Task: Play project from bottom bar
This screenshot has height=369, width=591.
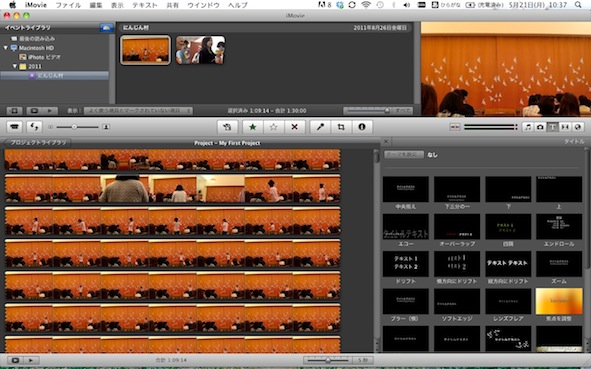Action: coord(31,360)
